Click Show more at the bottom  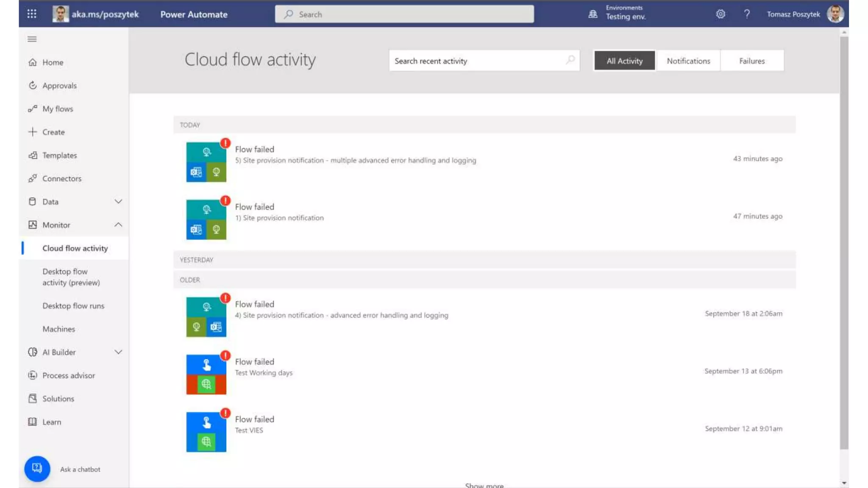click(x=484, y=485)
